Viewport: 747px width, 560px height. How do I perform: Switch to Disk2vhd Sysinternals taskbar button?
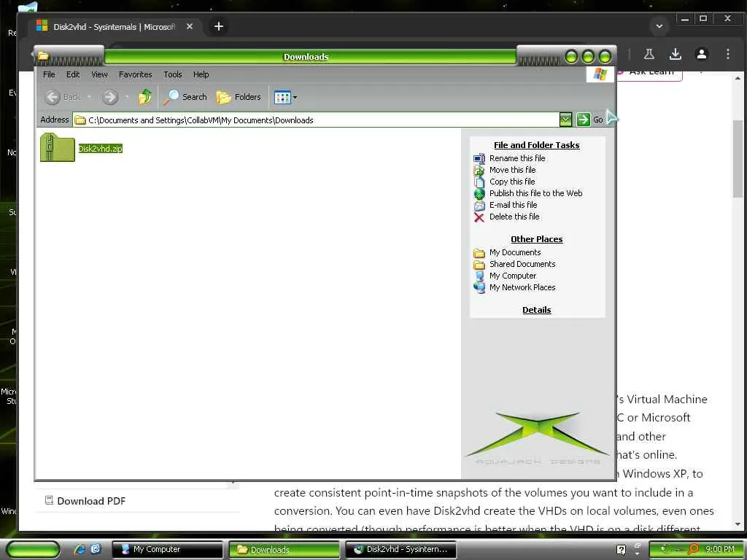[400, 550]
